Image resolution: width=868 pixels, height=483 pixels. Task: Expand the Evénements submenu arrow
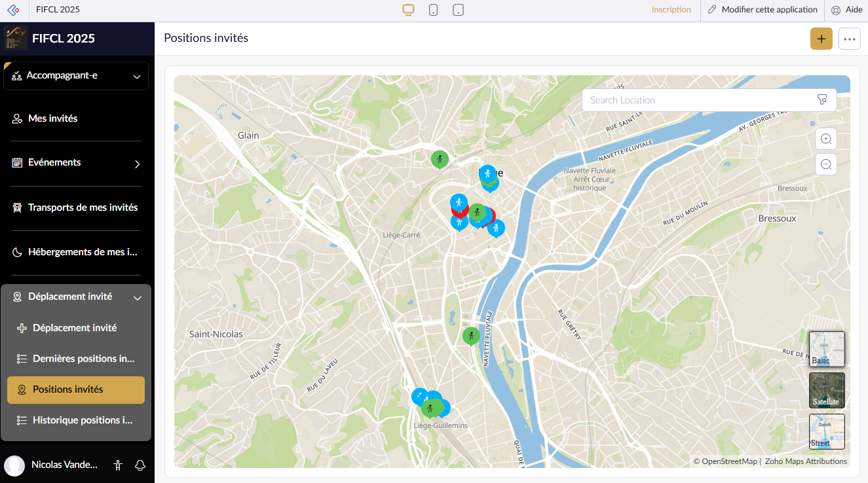pyautogui.click(x=137, y=164)
